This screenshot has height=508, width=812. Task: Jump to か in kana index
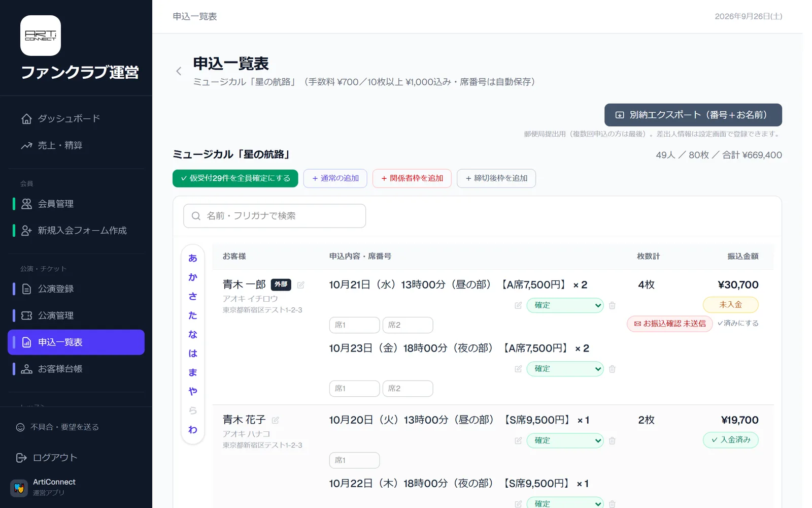point(193,277)
